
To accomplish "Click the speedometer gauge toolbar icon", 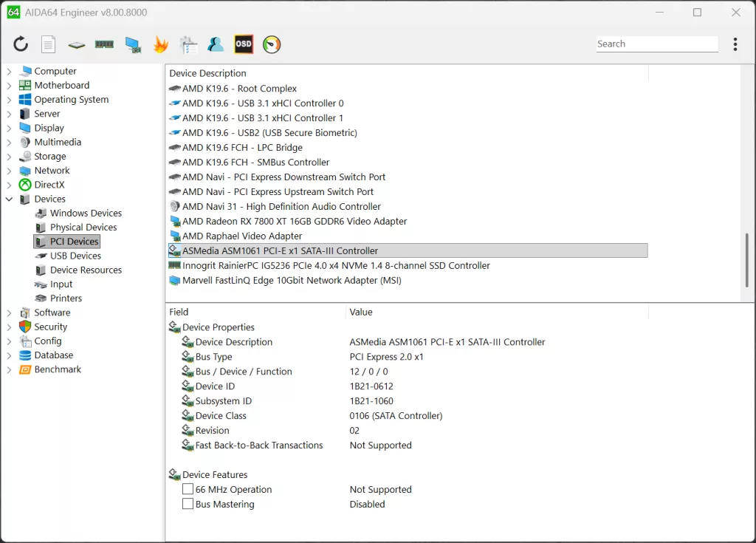I will 272,44.
